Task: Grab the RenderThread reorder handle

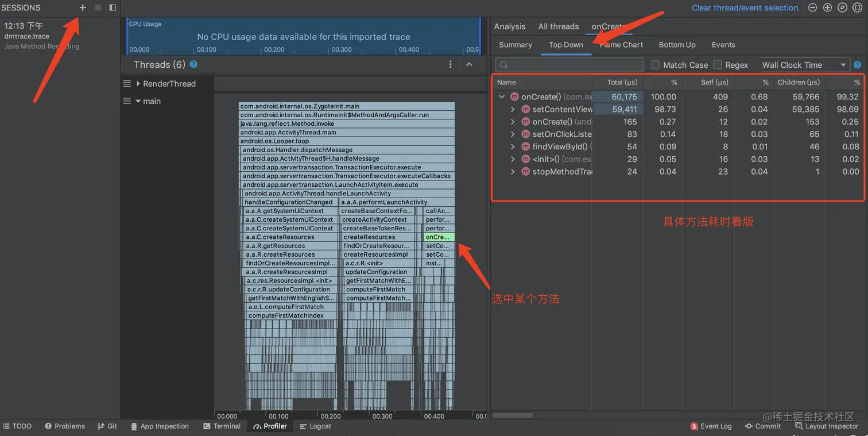Action: click(x=127, y=83)
